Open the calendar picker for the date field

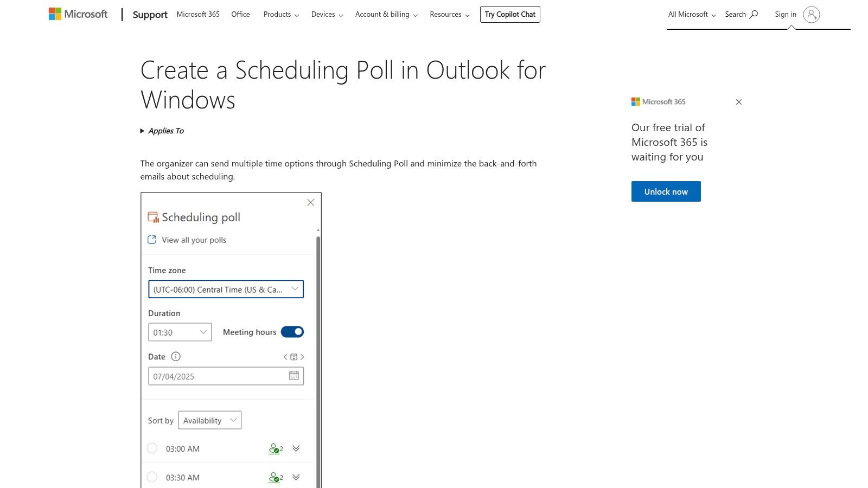[x=293, y=375]
